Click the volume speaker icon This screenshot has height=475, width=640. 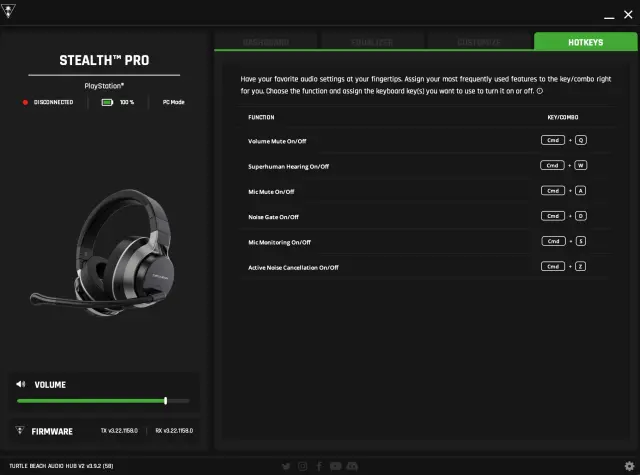click(x=21, y=384)
